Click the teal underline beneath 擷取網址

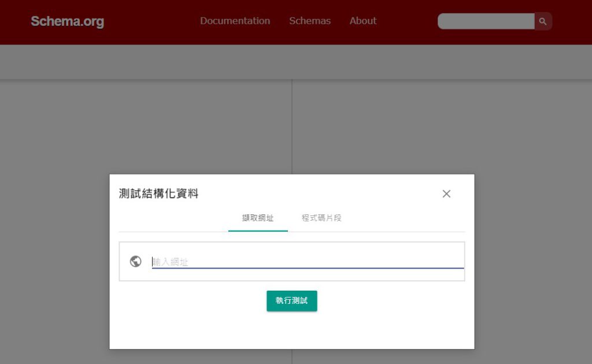tap(258, 229)
